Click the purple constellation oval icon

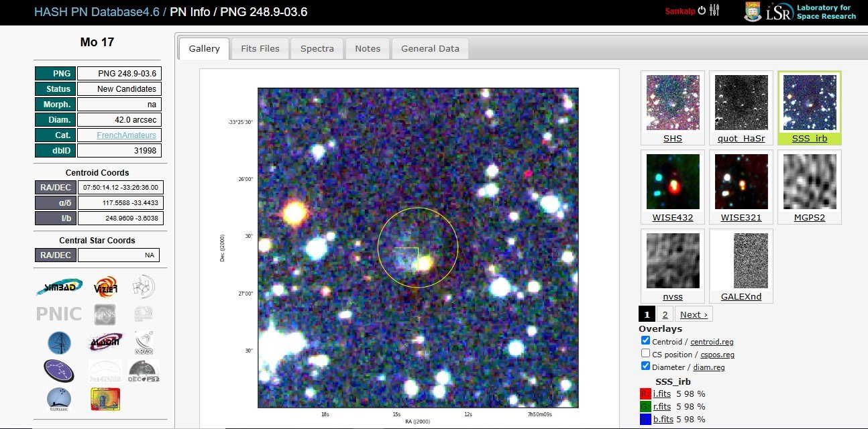(59, 370)
